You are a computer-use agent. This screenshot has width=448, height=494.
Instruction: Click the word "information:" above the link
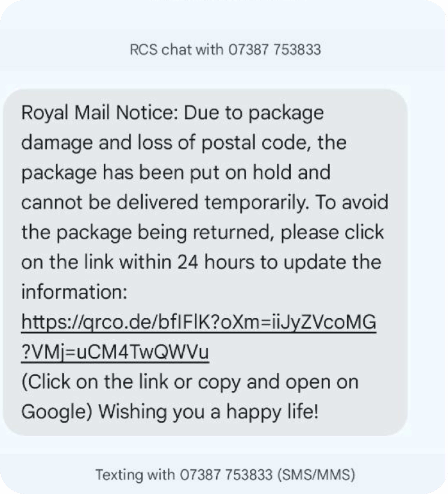74,292
